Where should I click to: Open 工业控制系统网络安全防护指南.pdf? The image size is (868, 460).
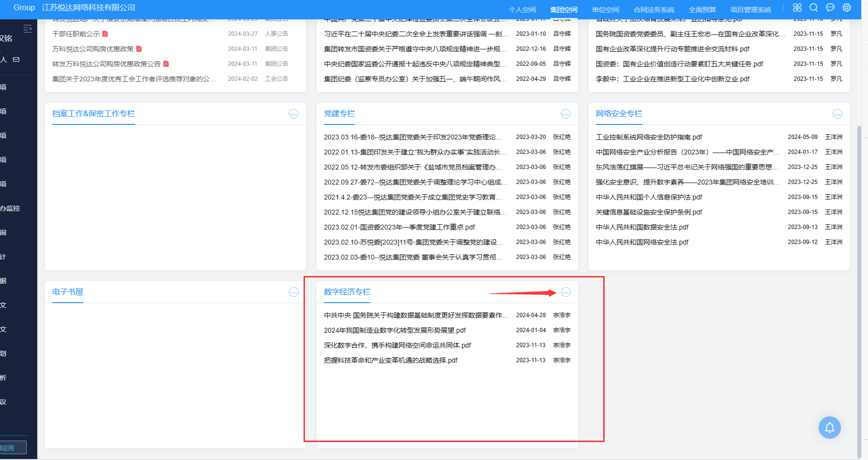point(649,137)
